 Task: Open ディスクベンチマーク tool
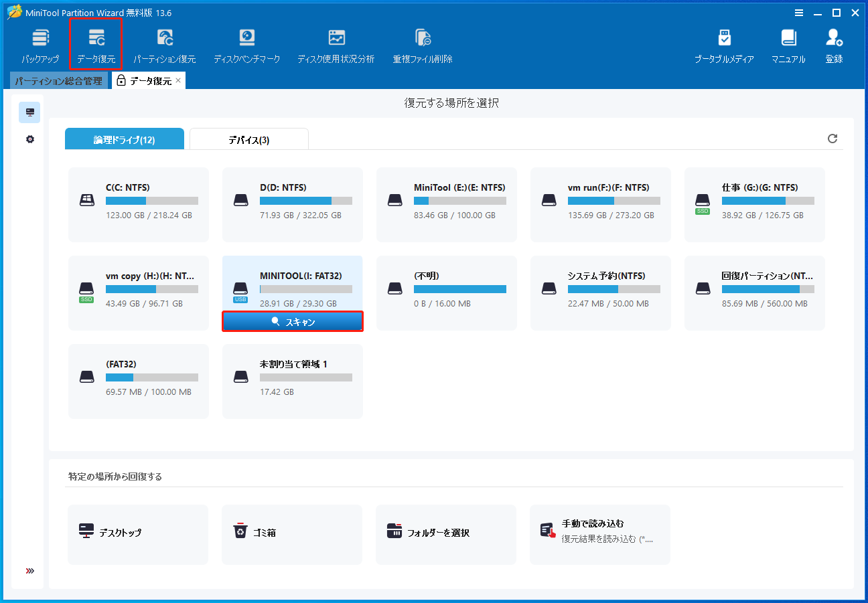click(247, 46)
